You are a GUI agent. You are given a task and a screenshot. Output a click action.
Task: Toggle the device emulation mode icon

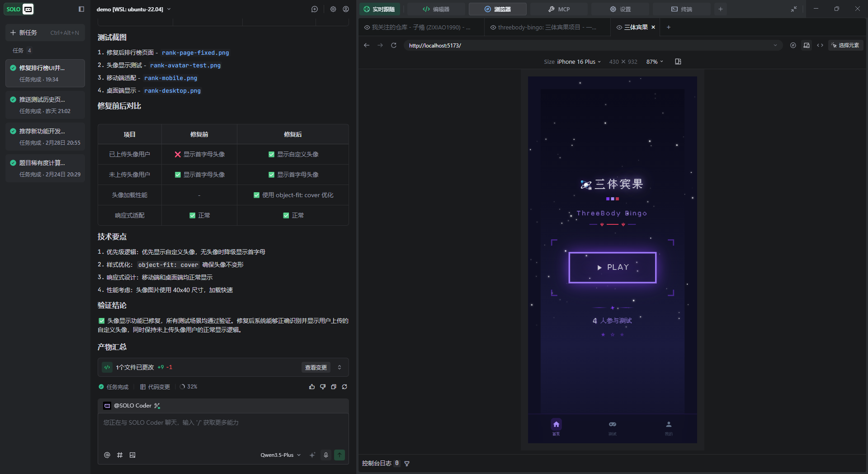pyautogui.click(x=807, y=45)
